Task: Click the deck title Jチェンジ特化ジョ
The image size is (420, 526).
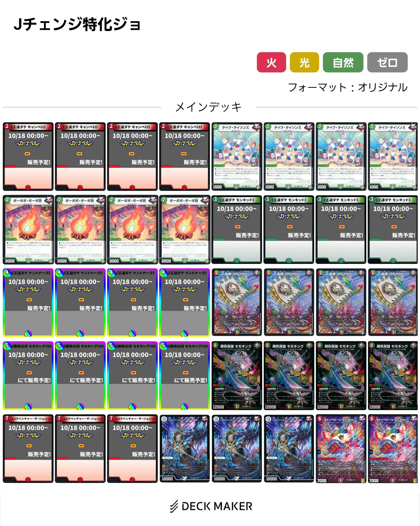Action: coord(77,24)
